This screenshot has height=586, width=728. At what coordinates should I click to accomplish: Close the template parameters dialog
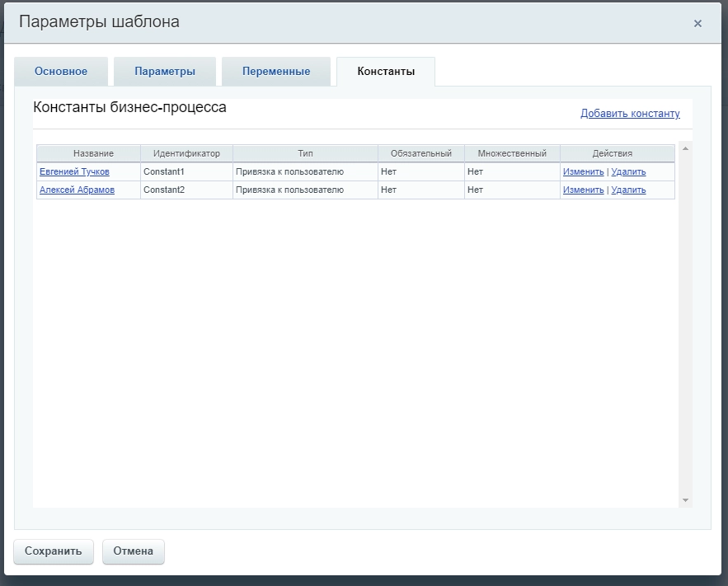coord(697,24)
